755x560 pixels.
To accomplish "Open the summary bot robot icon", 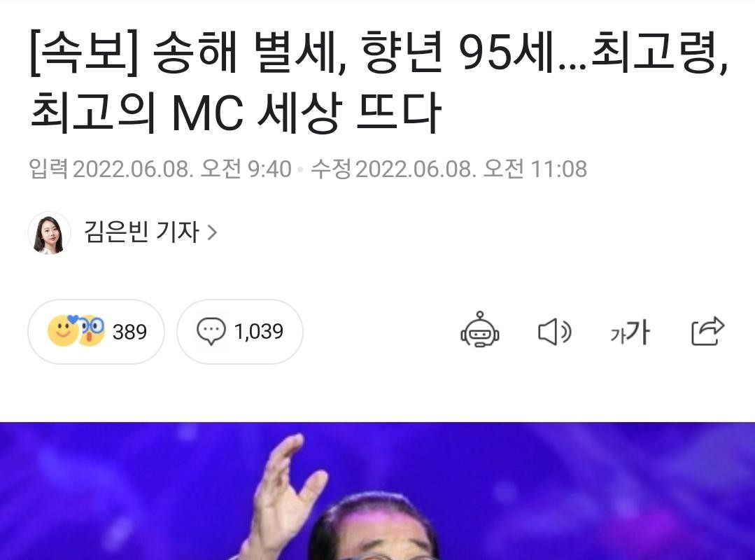I will 479,330.
